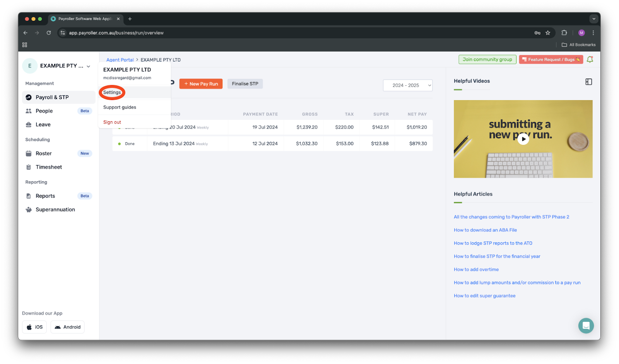Expand the Chrome tab search chevron
The width and height of the screenshot is (619, 364).
[x=594, y=19]
